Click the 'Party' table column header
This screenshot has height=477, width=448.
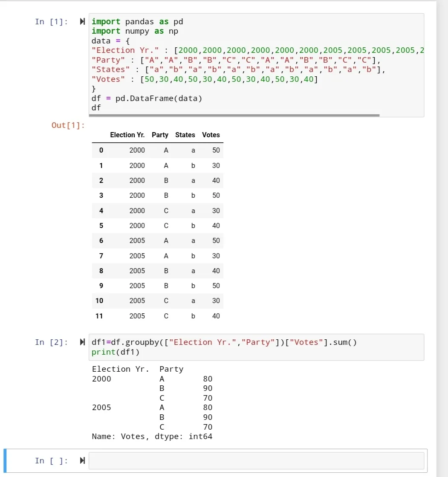pyautogui.click(x=160, y=135)
